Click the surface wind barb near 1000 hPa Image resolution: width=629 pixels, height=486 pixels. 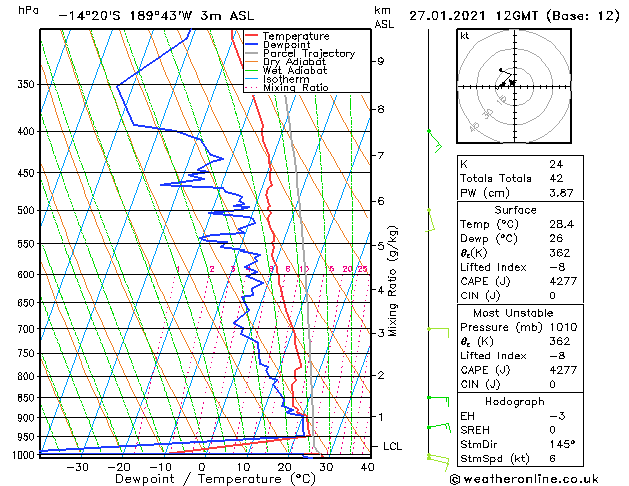[x=438, y=462]
